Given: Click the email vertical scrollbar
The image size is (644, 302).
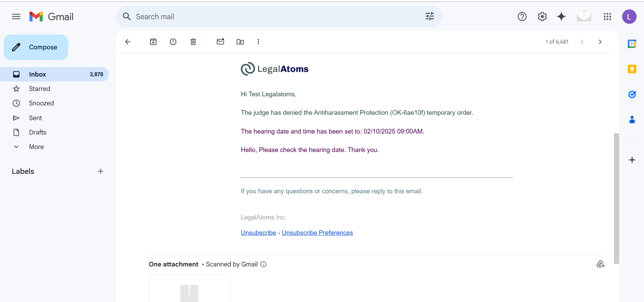Looking at the screenshot, I should click(616, 198).
